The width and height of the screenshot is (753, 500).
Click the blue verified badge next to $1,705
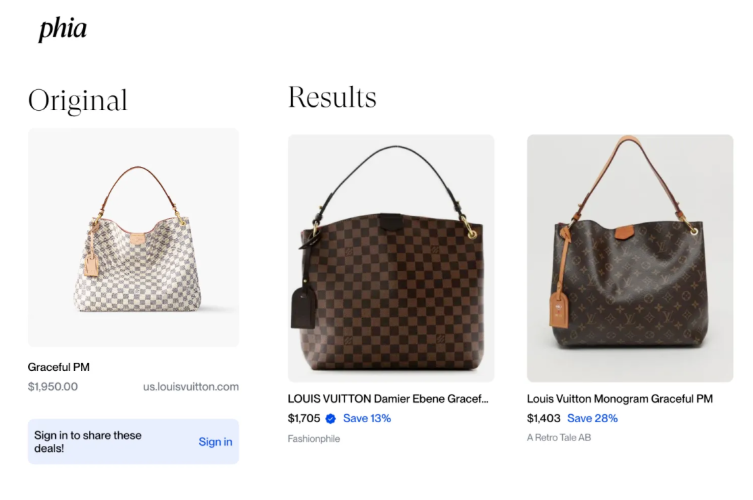pyautogui.click(x=330, y=419)
